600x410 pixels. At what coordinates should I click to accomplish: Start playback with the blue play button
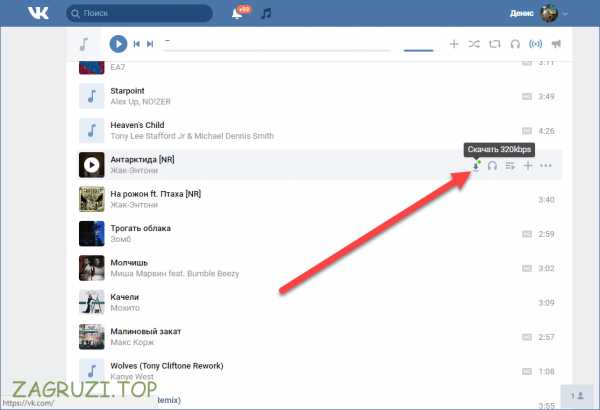(x=118, y=44)
